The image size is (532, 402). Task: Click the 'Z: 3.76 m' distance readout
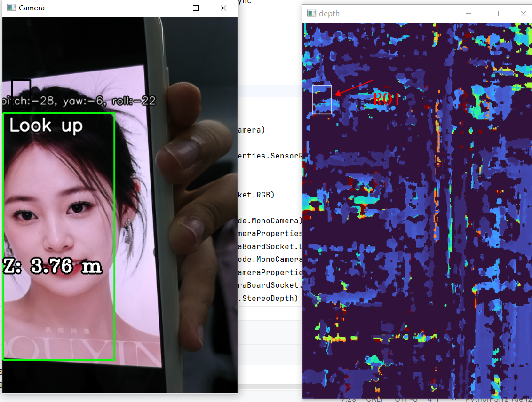click(53, 267)
